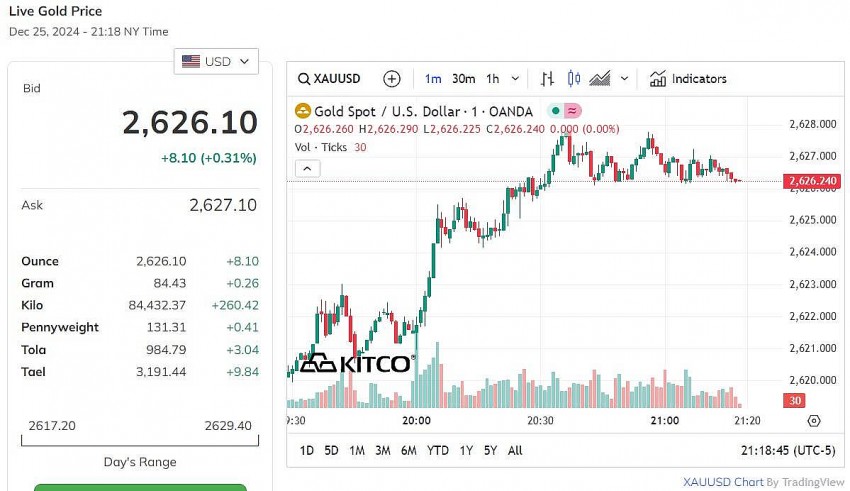
Task: Open the USD currency dropdown
Action: point(216,62)
